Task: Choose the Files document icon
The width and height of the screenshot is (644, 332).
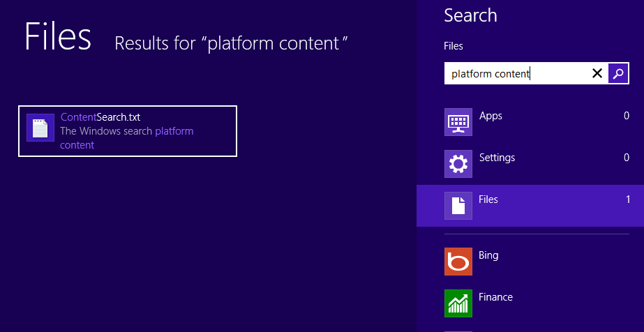Action: [x=458, y=206]
